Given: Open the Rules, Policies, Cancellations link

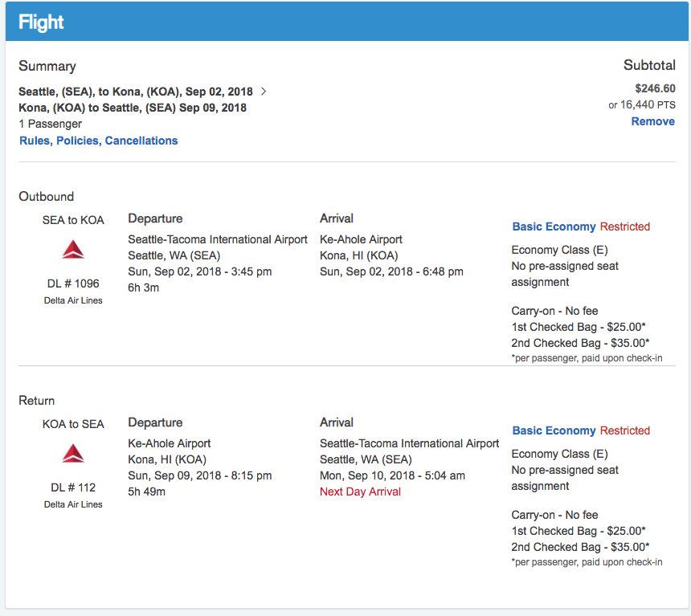Looking at the screenshot, I should [98, 141].
